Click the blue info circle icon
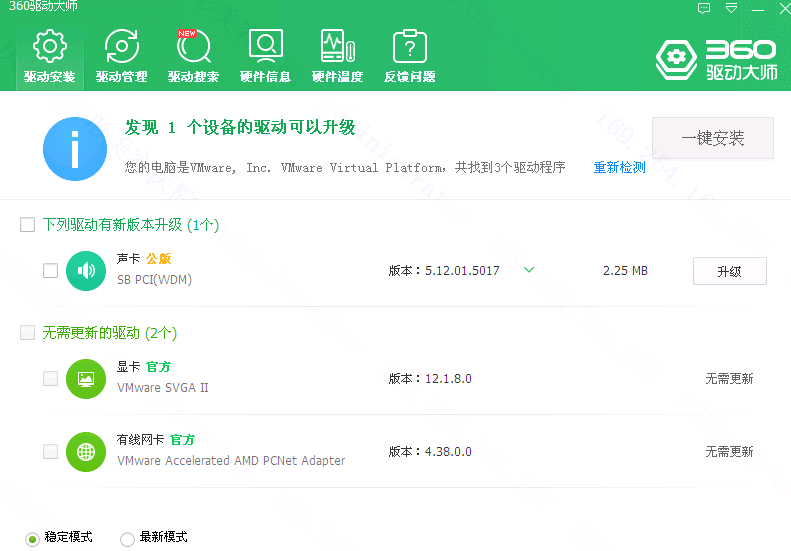 pyautogui.click(x=75, y=149)
